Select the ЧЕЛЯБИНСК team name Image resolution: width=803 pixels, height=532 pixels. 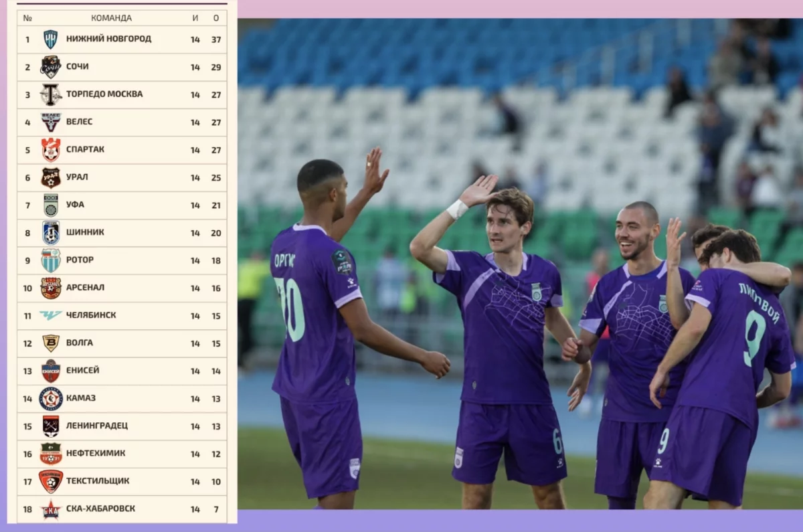pos(91,315)
